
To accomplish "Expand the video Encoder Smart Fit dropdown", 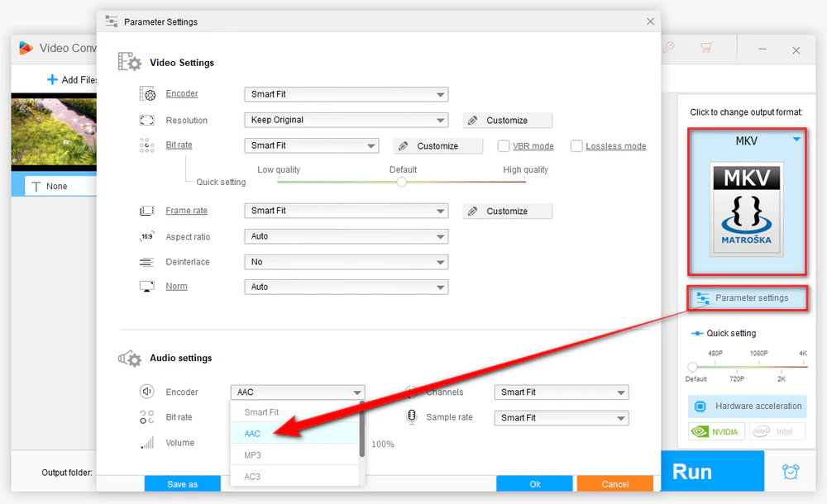I will tap(346, 94).
